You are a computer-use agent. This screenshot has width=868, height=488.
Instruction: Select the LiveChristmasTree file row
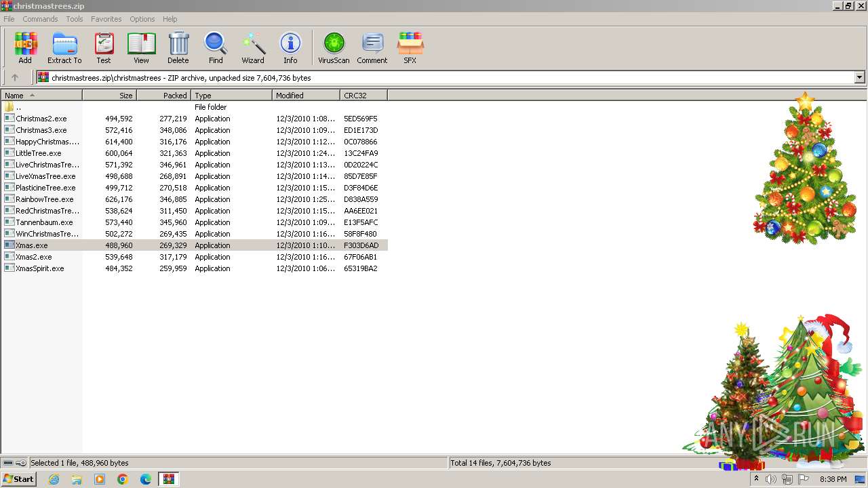click(194, 165)
